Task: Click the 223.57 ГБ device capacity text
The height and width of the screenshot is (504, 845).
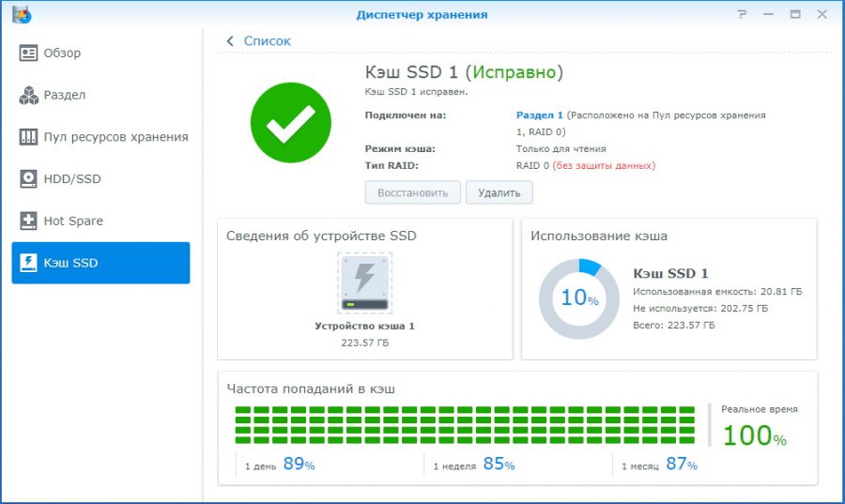Action: coord(365,343)
